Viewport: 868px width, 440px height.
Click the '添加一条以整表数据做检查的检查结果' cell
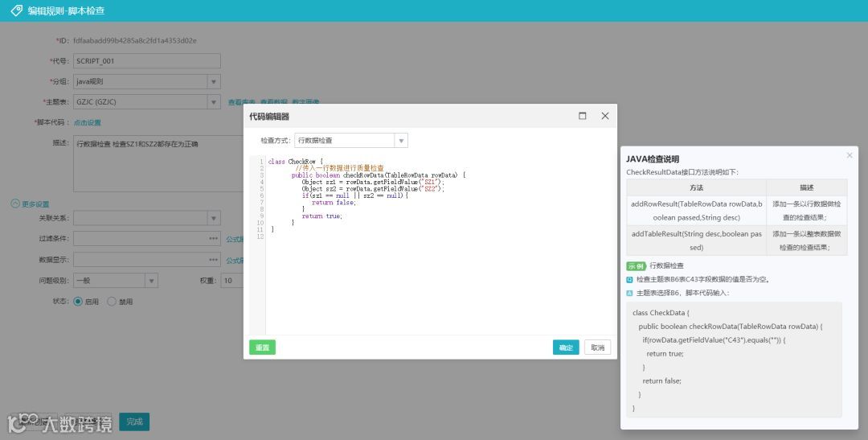[807, 241]
